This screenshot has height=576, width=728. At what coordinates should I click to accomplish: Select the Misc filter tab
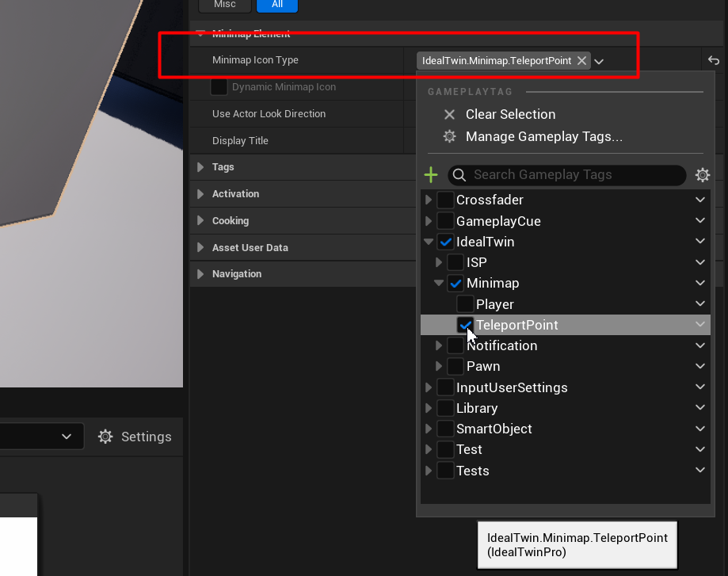[225, 5]
